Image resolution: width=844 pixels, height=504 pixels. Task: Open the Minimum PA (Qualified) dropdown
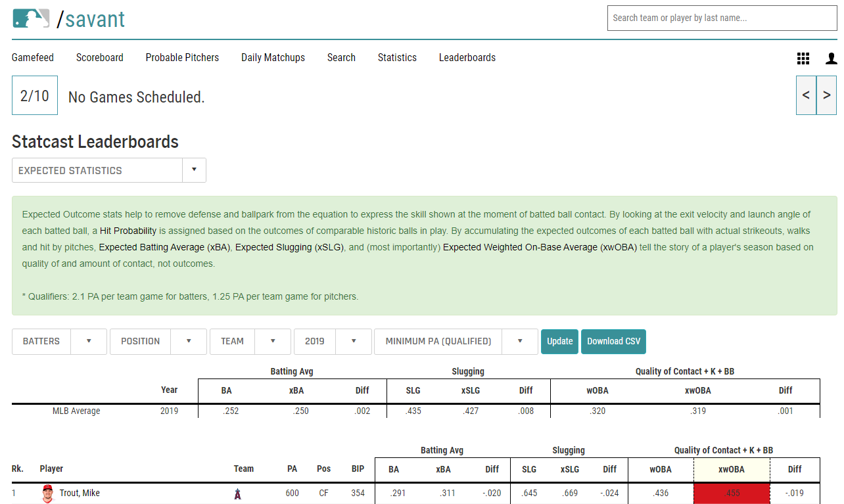click(x=456, y=342)
